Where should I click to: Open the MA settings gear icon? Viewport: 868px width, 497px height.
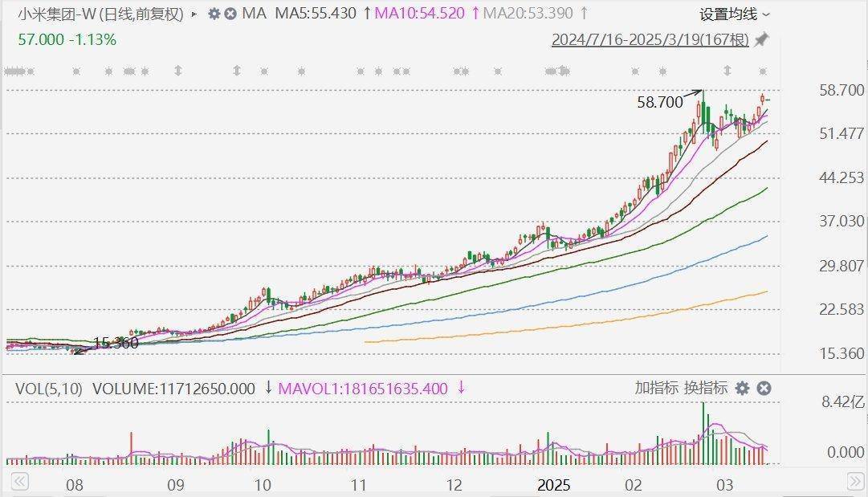tap(213, 14)
